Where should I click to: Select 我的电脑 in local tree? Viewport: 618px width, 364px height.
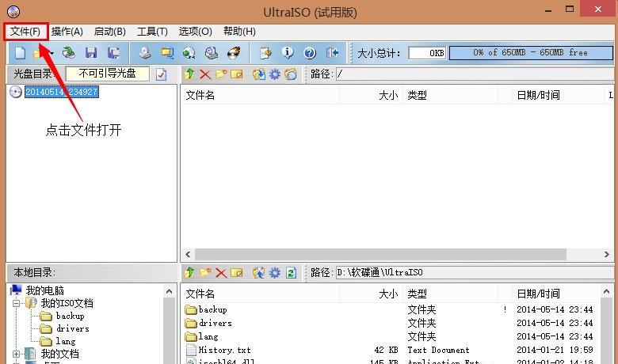point(44,290)
